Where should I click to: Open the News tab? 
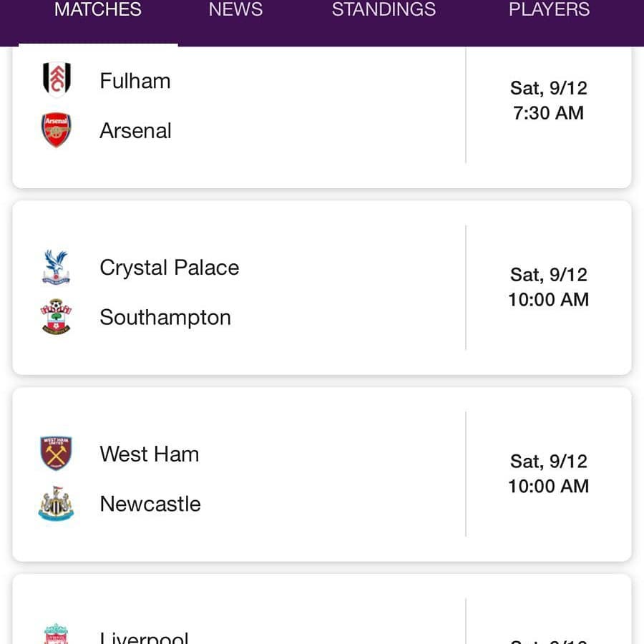tap(235, 9)
